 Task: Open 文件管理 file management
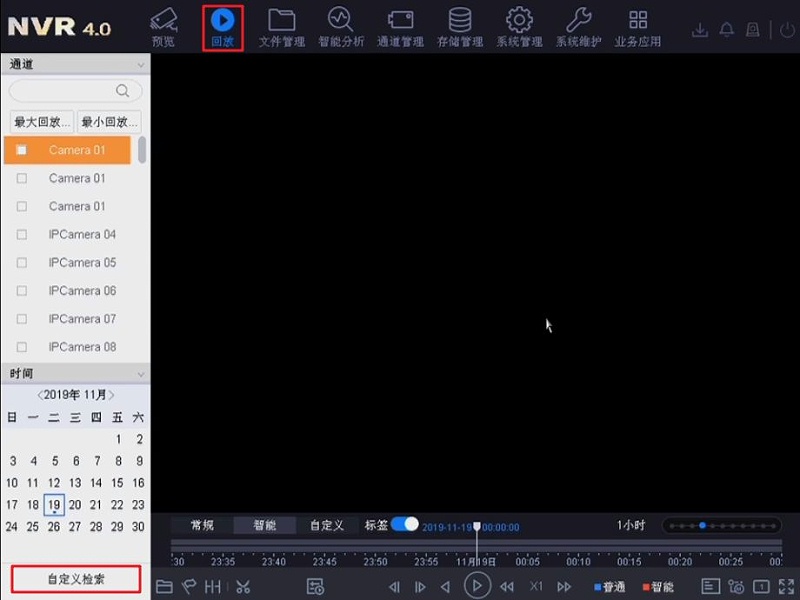click(281, 27)
